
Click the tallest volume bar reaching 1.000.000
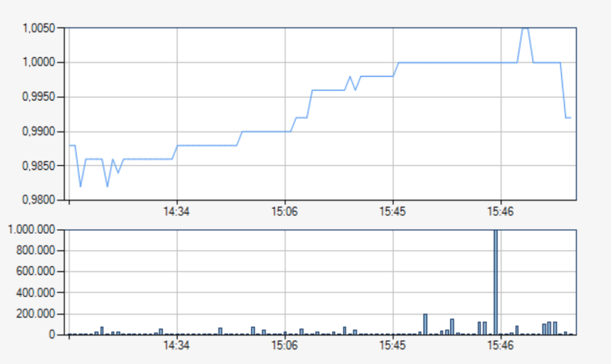point(496,282)
